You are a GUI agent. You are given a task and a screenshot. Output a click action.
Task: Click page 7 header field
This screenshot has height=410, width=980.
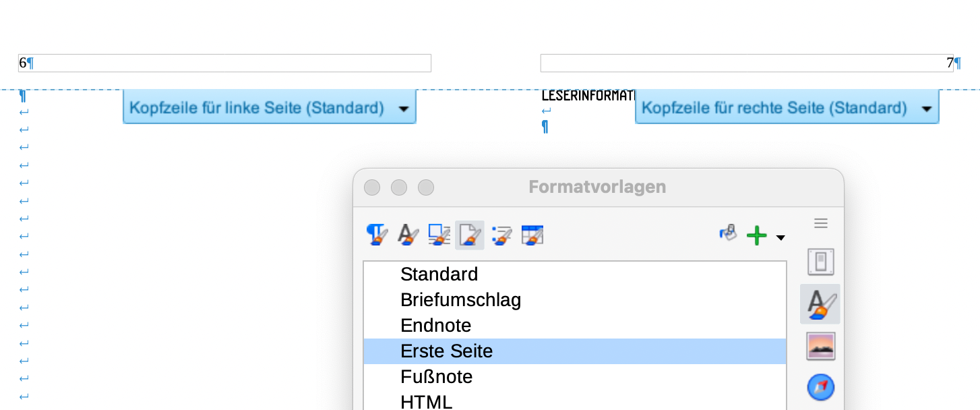point(747,63)
